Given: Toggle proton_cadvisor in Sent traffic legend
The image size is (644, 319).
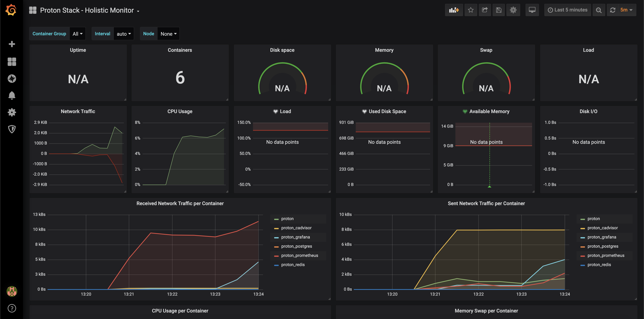Looking at the screenshot, I should [602, 228].
